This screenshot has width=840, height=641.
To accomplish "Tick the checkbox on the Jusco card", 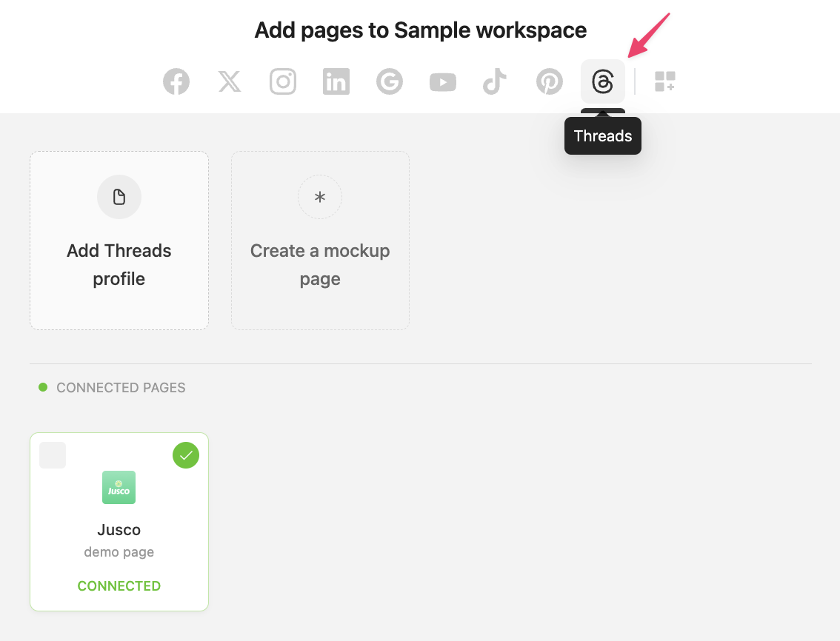I will [53, 455].
